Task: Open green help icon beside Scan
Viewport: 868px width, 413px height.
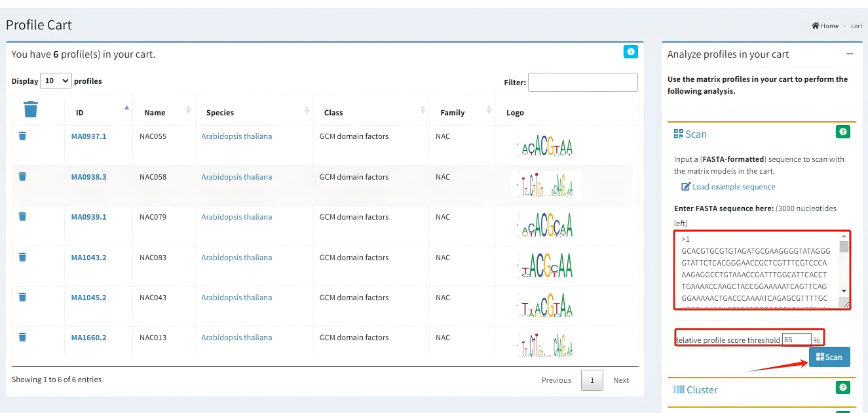Action: pyautogui.click(x=843, y=132)
